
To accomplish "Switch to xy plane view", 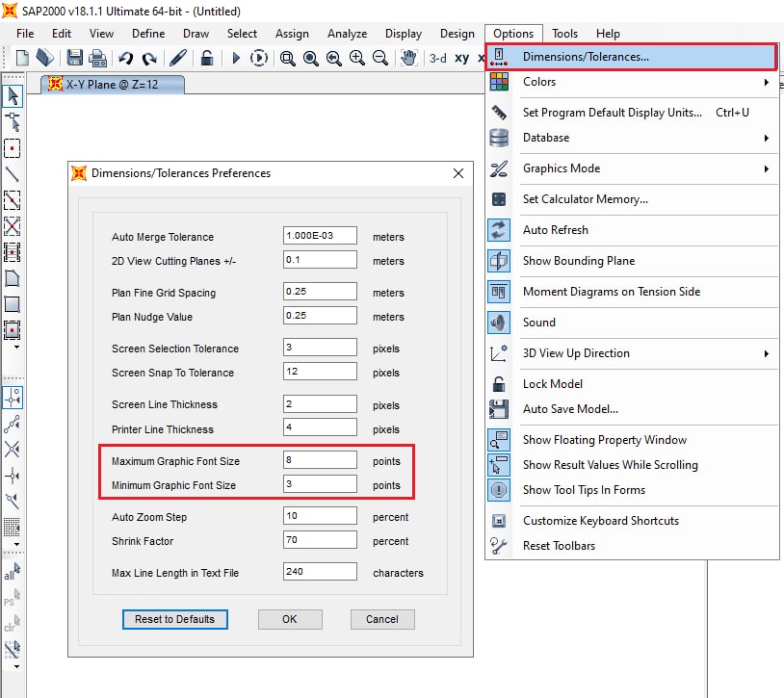I will point(462,58).
